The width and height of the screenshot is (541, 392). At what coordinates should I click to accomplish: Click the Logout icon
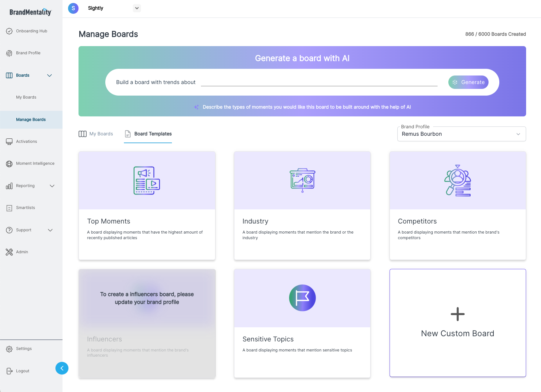(9, 371)
